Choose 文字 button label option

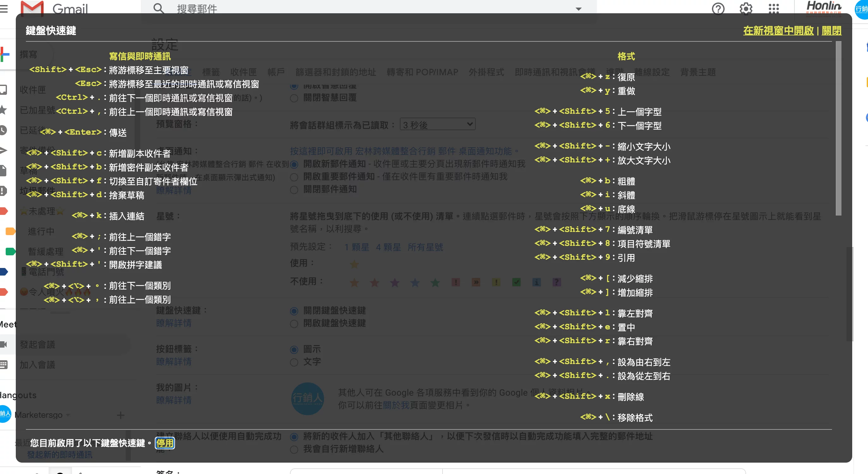(x=294, y=362)
